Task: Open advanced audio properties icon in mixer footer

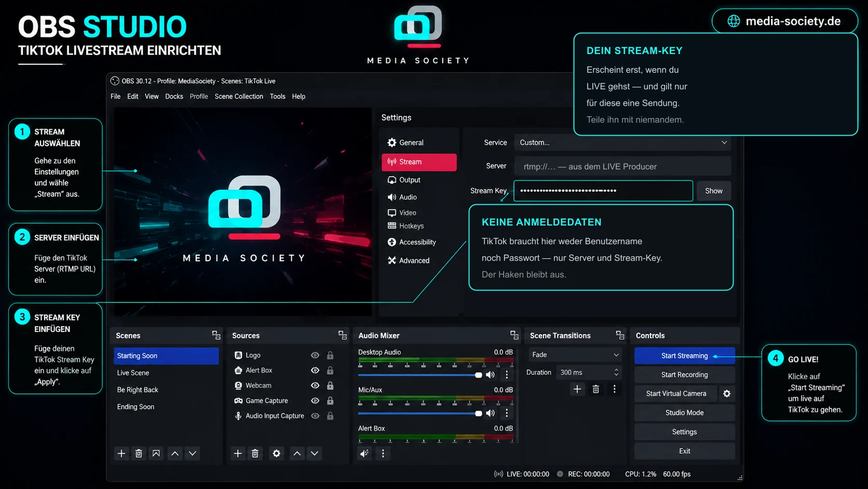Action: (x=365, y=453)
